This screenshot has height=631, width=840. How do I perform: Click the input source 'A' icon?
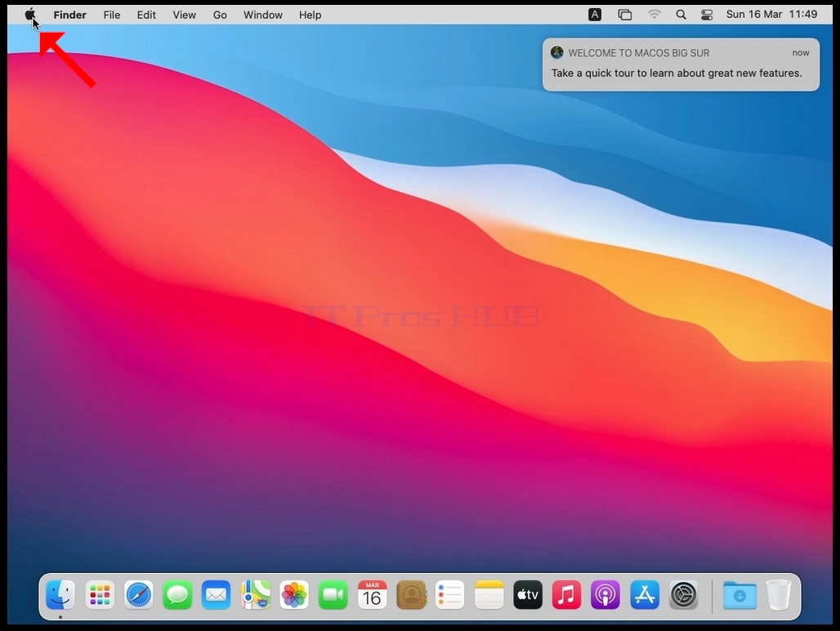[595, 15]
